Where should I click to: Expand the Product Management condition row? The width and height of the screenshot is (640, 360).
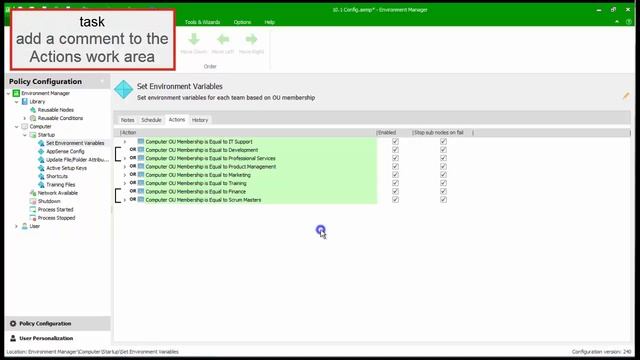tap(125, 167)
